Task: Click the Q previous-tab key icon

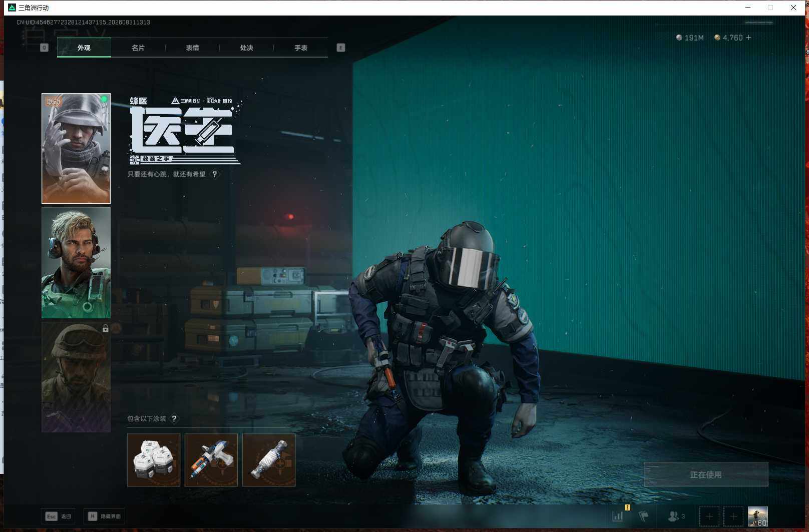Action: point(44,48)
